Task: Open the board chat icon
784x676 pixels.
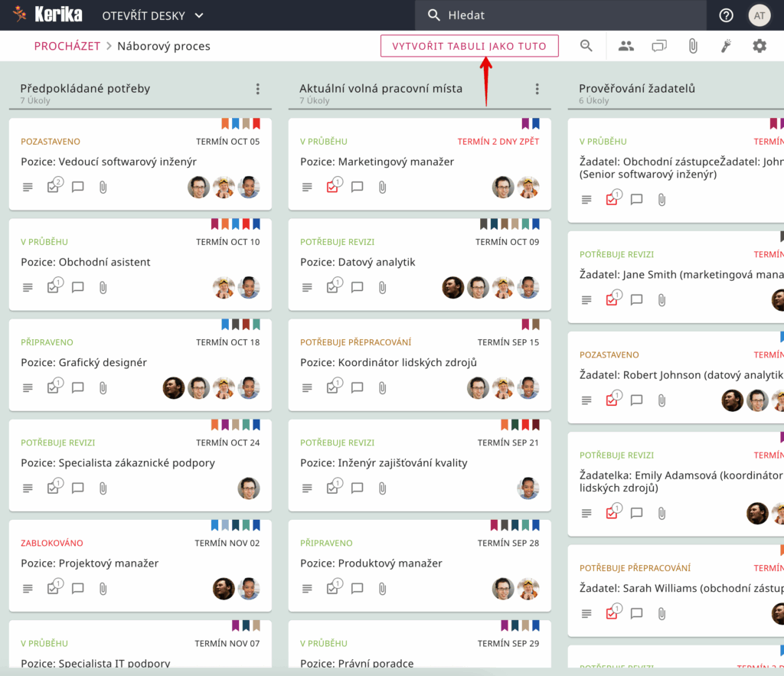Action: [659, 46]
